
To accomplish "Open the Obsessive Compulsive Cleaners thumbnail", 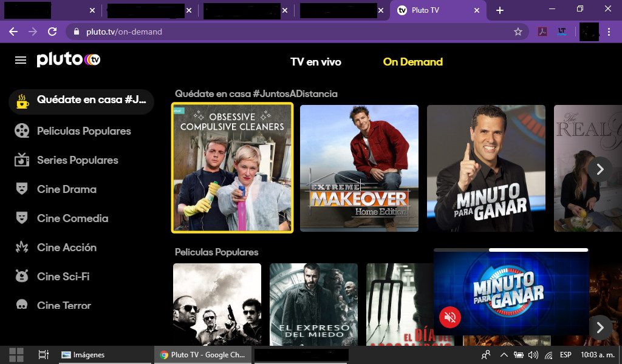I will [x=232, y=167].
